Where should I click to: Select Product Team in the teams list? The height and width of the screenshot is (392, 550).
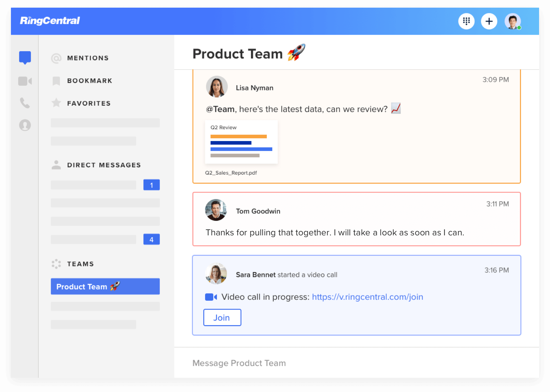(x=105, y=286)
